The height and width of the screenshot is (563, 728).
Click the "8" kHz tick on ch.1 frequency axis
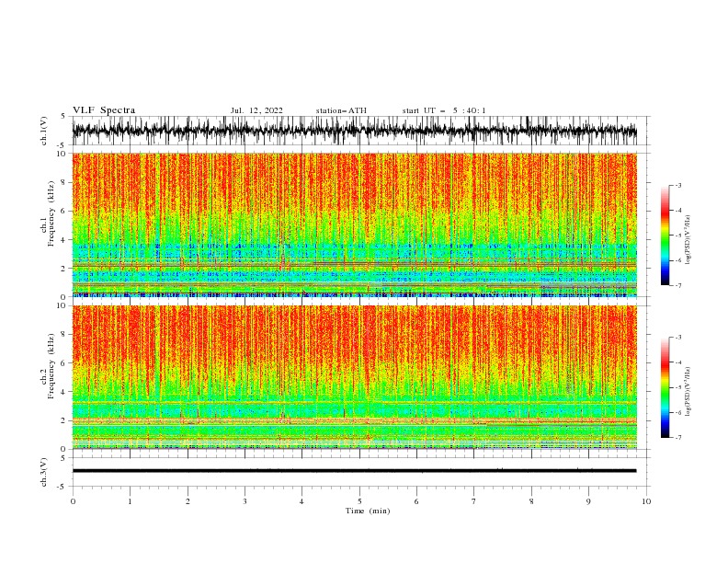click(64, 182)
